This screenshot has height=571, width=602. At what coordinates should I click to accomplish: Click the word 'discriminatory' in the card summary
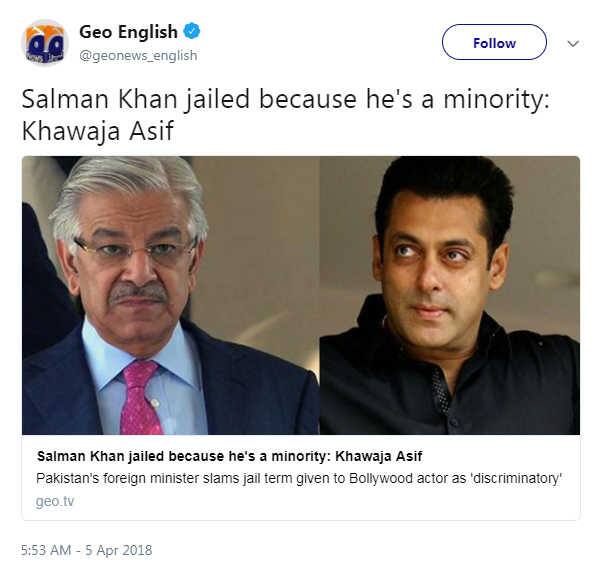[516, 478]
